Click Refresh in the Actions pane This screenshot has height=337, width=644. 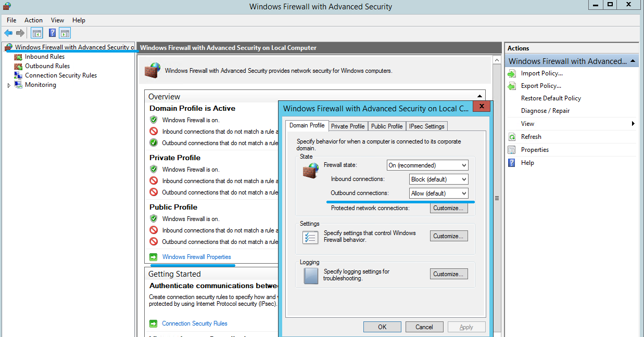(x=531, y=137)
